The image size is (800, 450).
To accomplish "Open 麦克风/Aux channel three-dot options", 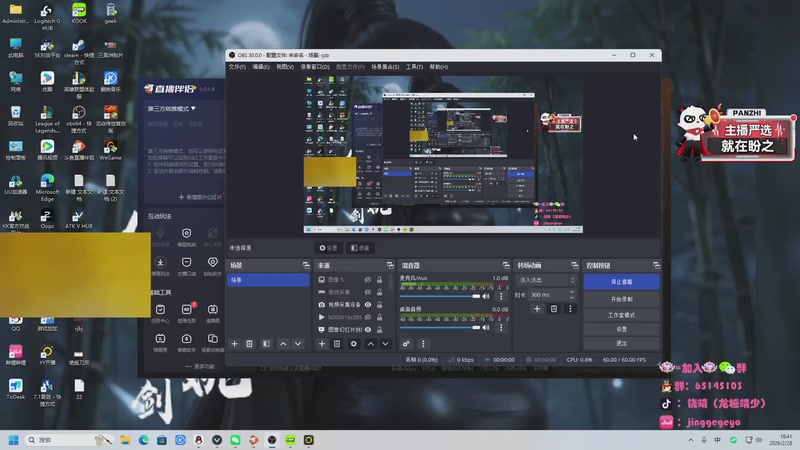I will [501, 296].
